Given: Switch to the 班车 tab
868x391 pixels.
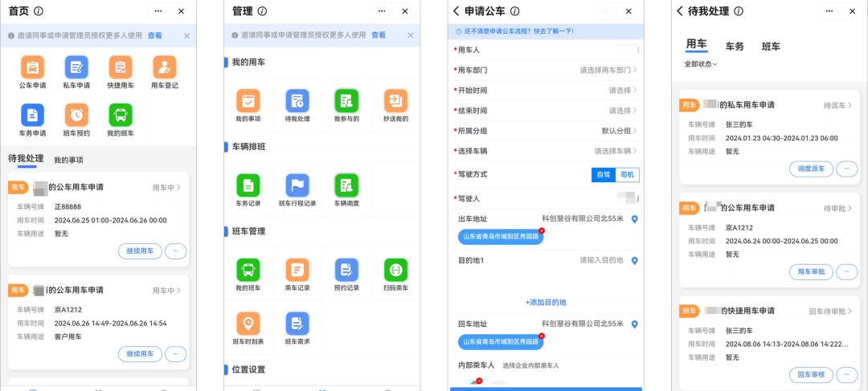Looking at the screenshot, I should (771, 47).
